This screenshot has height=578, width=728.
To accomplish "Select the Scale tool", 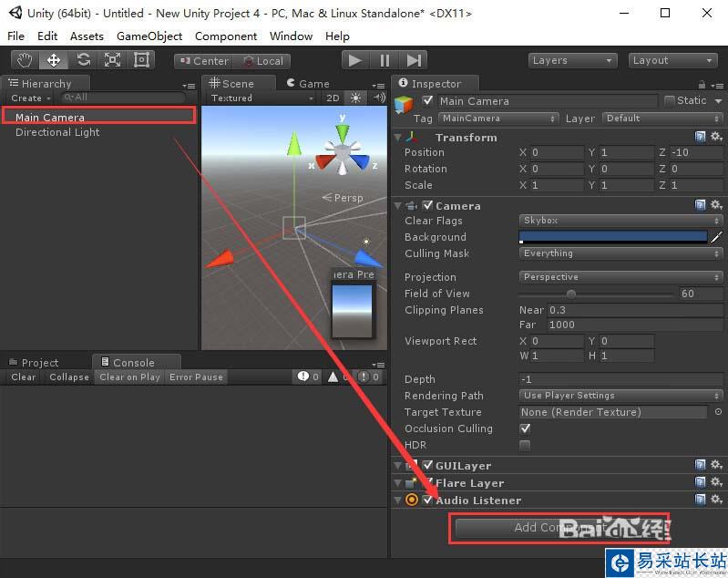I will click(112, 60).
